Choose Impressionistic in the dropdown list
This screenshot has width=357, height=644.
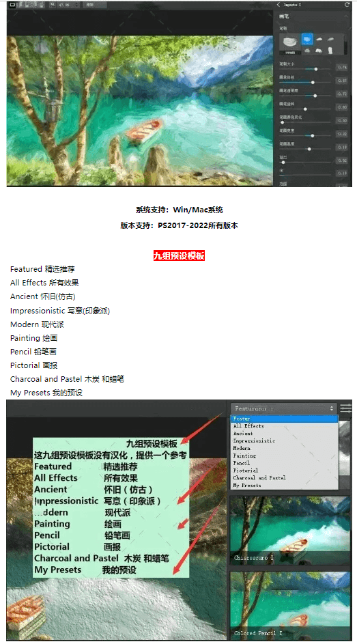(x=254, y=440)
